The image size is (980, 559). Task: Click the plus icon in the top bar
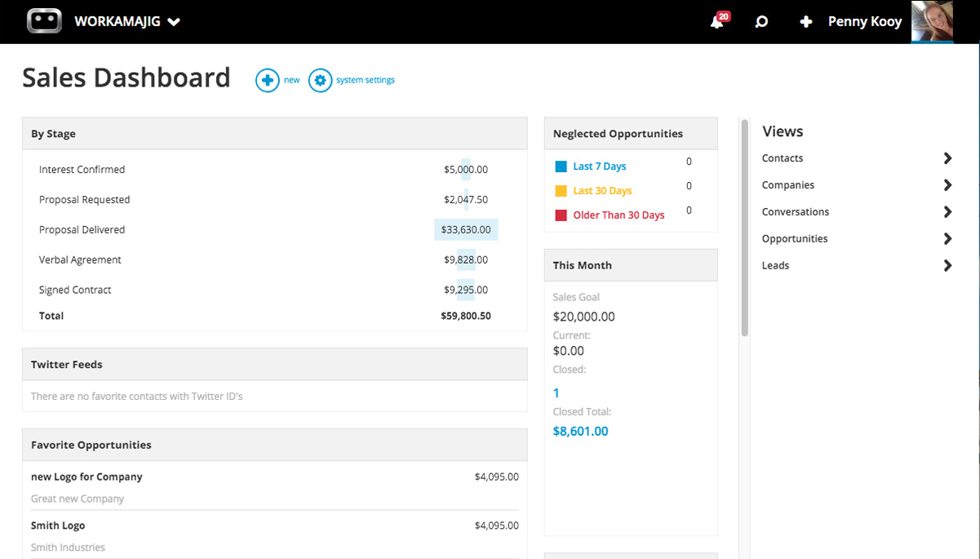point(805,21)
